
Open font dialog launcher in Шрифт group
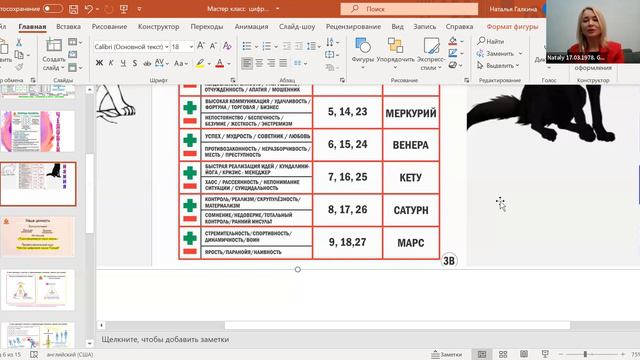233,80
